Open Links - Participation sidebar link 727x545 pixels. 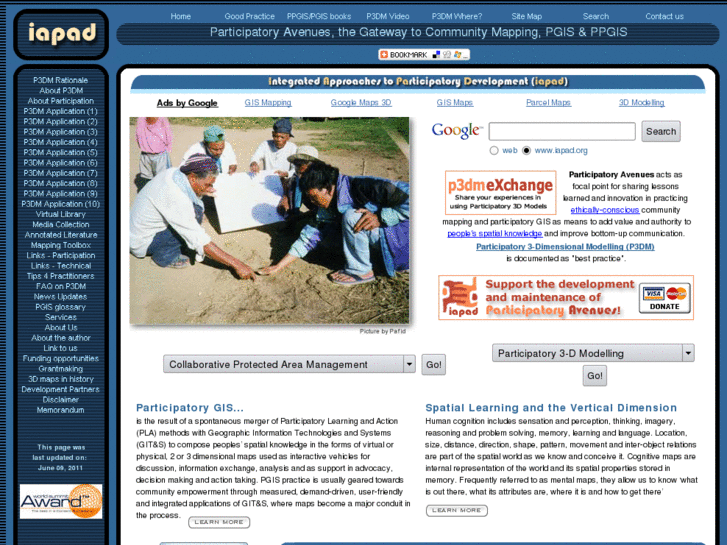pos(61,256)
